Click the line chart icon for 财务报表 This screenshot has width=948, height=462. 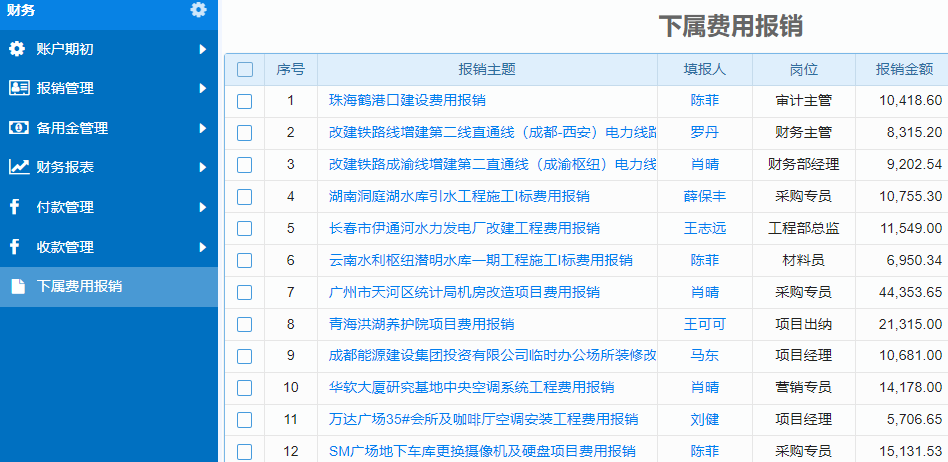(x=17, y=167)
